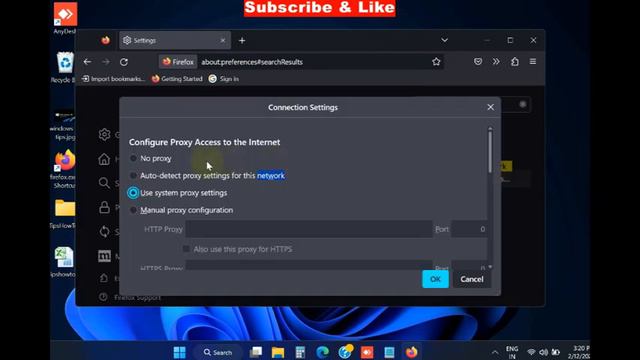Open the network Wi-Fi tray icon
640x360 pixels.
(x=531, y=352)
